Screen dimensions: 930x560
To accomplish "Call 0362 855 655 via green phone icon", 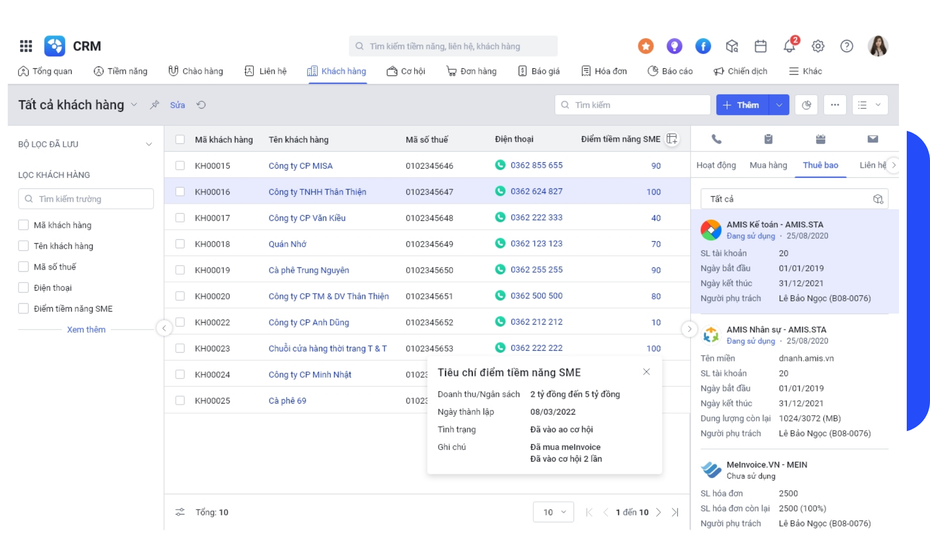I will (x=500, y=165).
